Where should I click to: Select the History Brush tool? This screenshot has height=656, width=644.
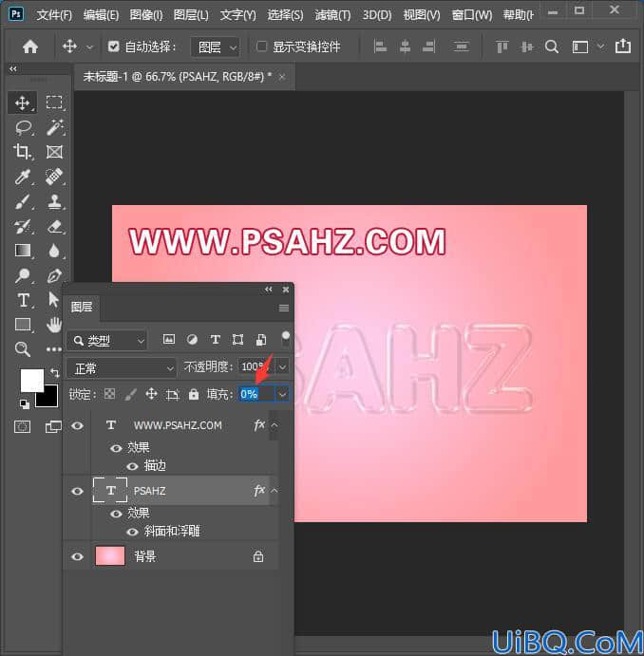pyautogui.click(x=22, y=227)
